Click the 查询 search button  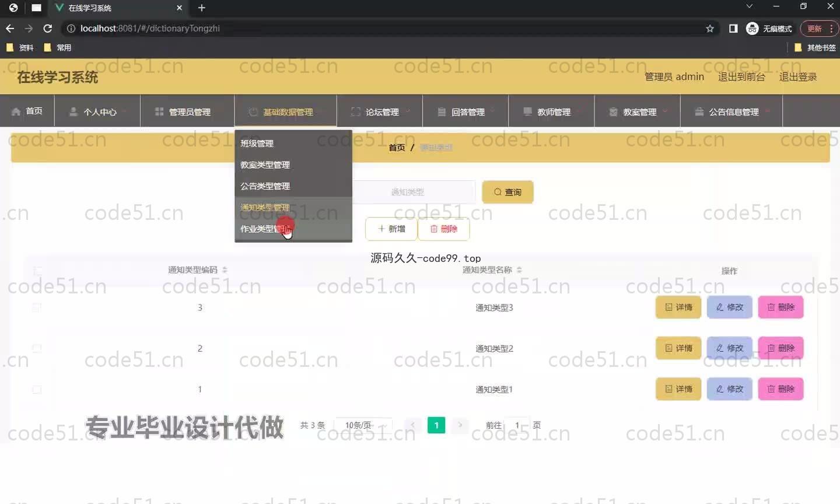click(508, 192)
